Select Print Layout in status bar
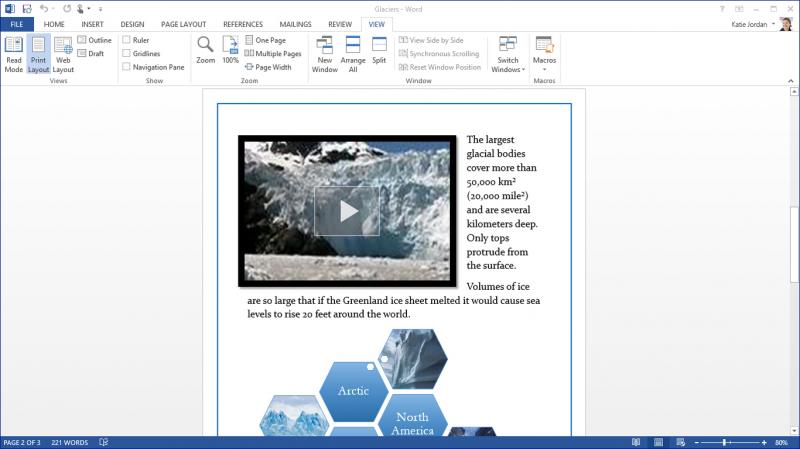800x449 pixels. click(659, 442)
